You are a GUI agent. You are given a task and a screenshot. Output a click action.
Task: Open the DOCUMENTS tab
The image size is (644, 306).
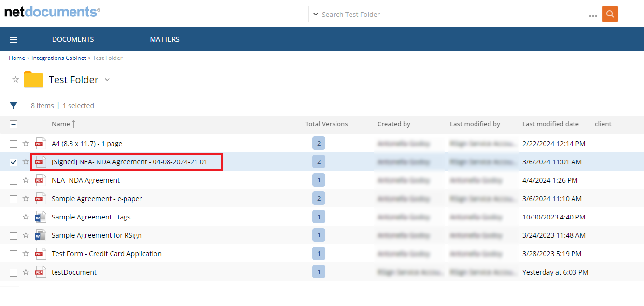point(73,39)
